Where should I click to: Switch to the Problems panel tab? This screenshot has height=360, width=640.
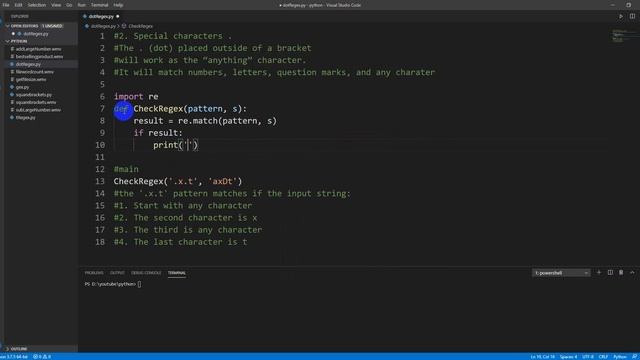(94, 273)
